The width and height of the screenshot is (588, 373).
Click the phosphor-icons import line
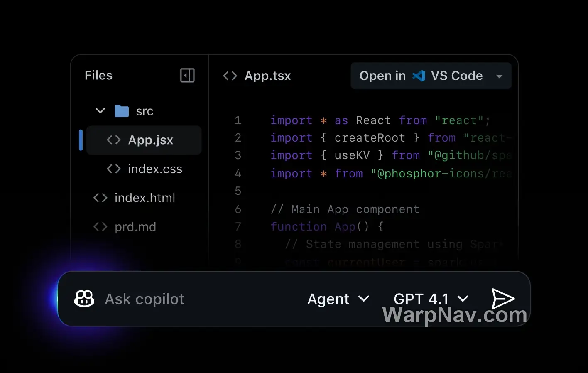point(391,174)
